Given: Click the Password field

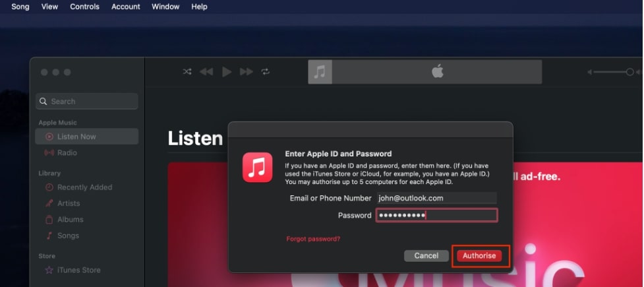Looking at the screenshot, I should coord(437,215).
